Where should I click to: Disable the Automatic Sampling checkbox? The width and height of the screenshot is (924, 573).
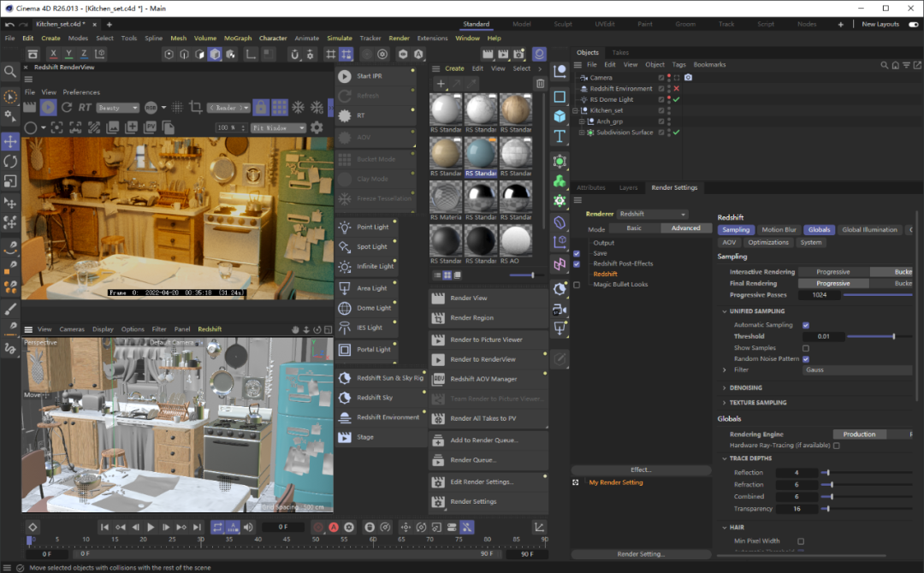point(806,324)
